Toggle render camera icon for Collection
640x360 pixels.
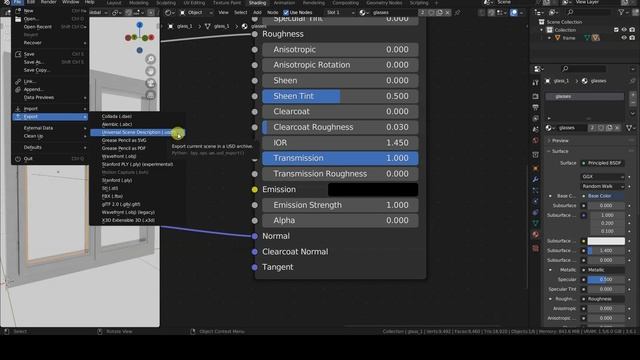pos(632,30)
